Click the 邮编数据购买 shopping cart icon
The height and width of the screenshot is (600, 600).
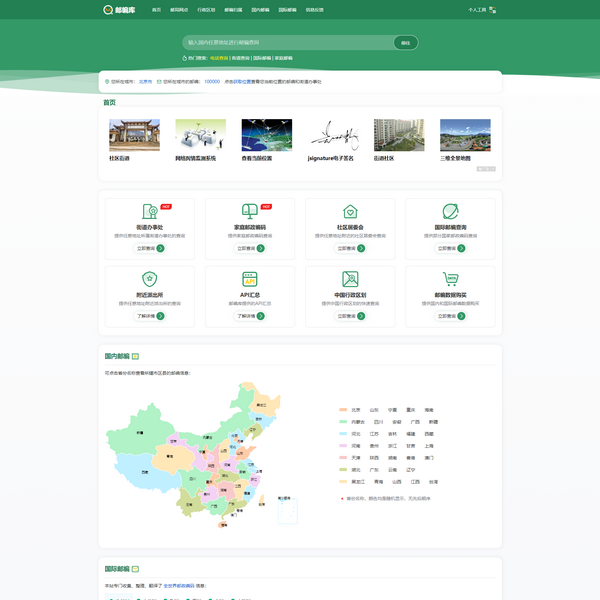tap(451, 280)
